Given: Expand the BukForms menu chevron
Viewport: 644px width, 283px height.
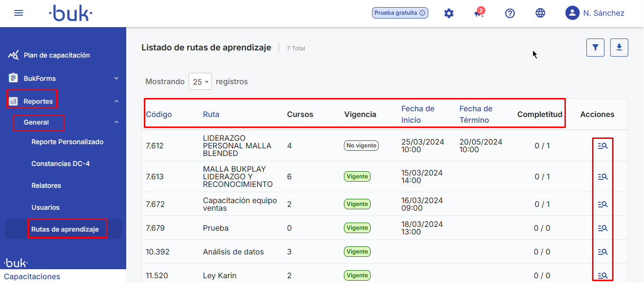Looking at the screenshot, I should coord(116,78).
